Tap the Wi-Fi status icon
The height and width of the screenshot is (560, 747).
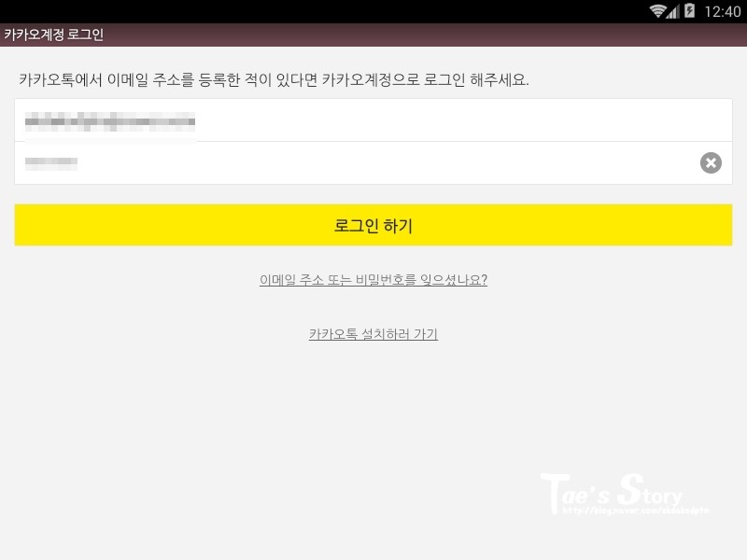point(658,11)
